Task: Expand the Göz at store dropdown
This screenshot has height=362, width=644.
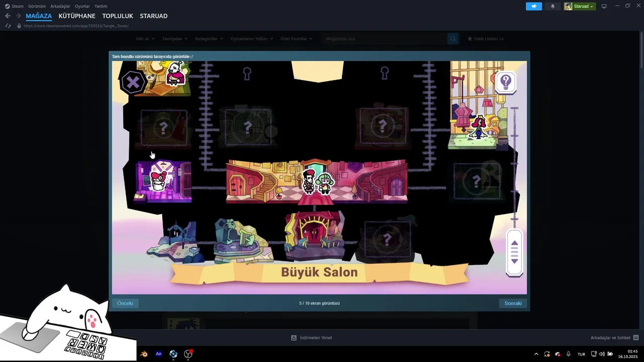Action: pos(145,39)
